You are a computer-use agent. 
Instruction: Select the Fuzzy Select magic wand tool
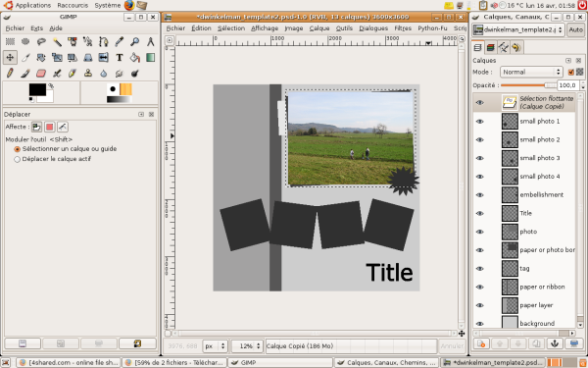pos(57,41)
